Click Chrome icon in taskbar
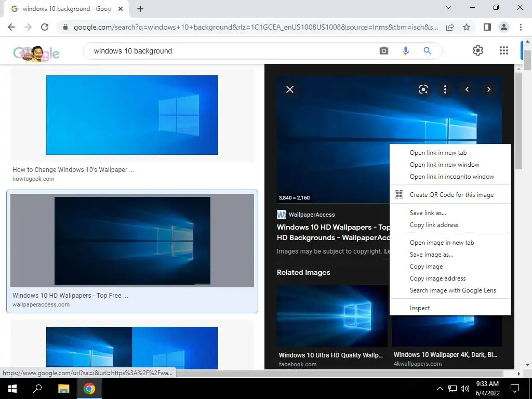The height and width of the screenshot is (399, 532). [89, 389]
